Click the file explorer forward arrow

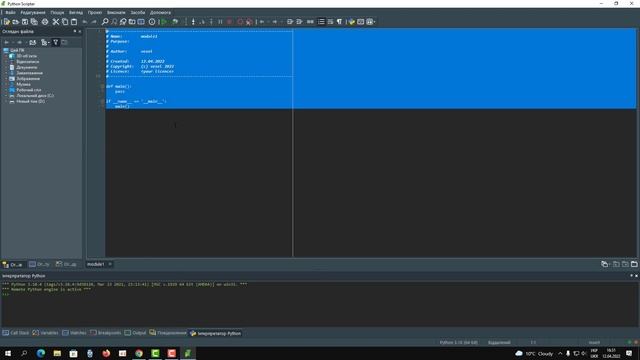point(19,42)
